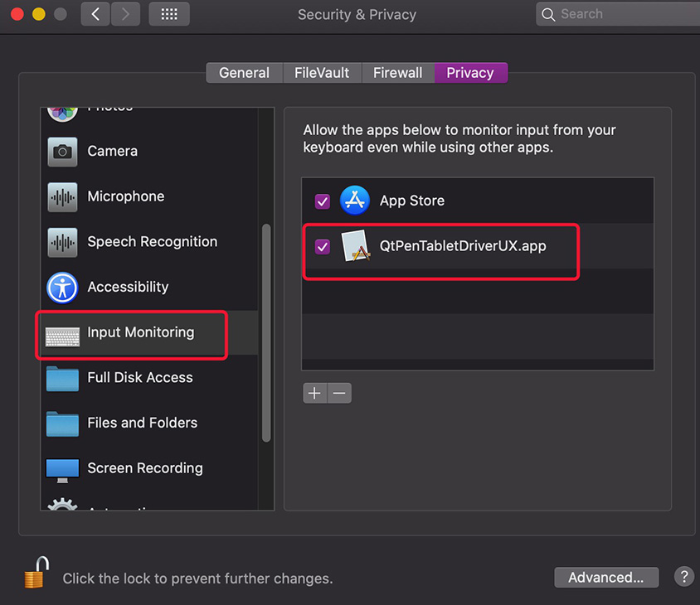Image resolution: width=700 pixels, height=605 pixels.
Task: Select Files and Folders category
Action: point(149,423)
